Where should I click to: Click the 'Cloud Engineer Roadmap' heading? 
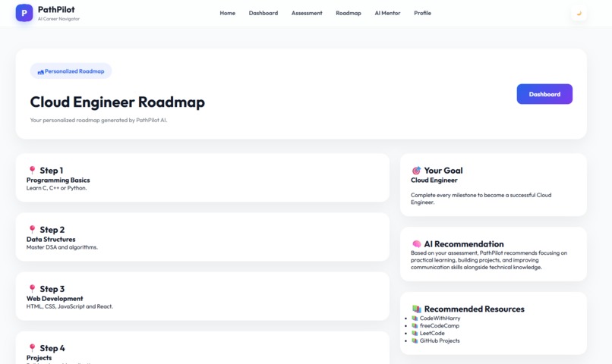tap(118, 102)
